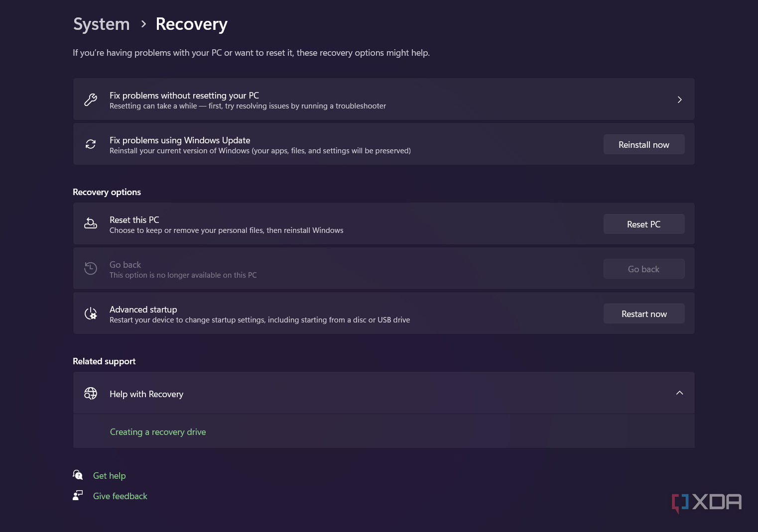
Task: Open the Give feedback link
Action: 120,496
